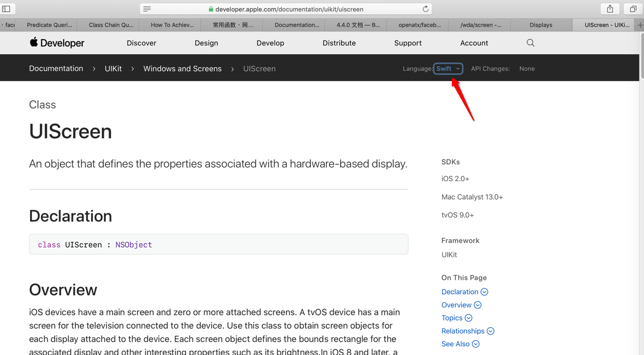
Task: Click the address bar URL field
Action: (x=286, y=9)
